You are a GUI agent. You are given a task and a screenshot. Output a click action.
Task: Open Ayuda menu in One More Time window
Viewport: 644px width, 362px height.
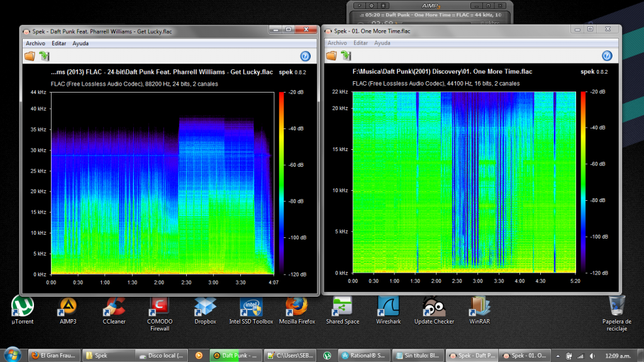pyautogui.click(x=382, y=43)
